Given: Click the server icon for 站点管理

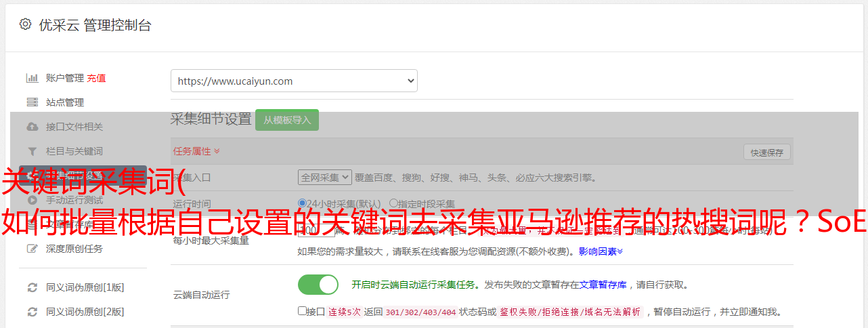Looking at the screenshot, I should [x=32, y=102].
